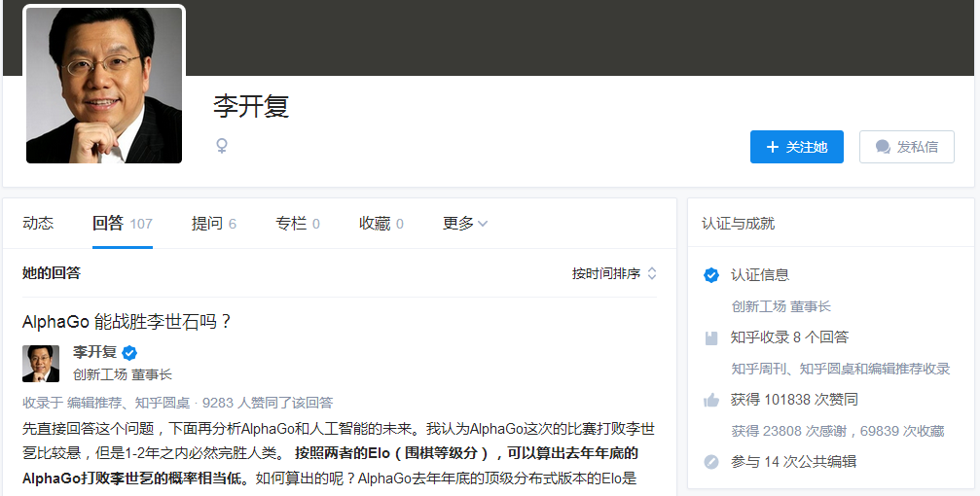Click the blue 认证信息 checkmark icon
Image resolution: width=980 pixels, height=496 pixels.
[710, 275]
